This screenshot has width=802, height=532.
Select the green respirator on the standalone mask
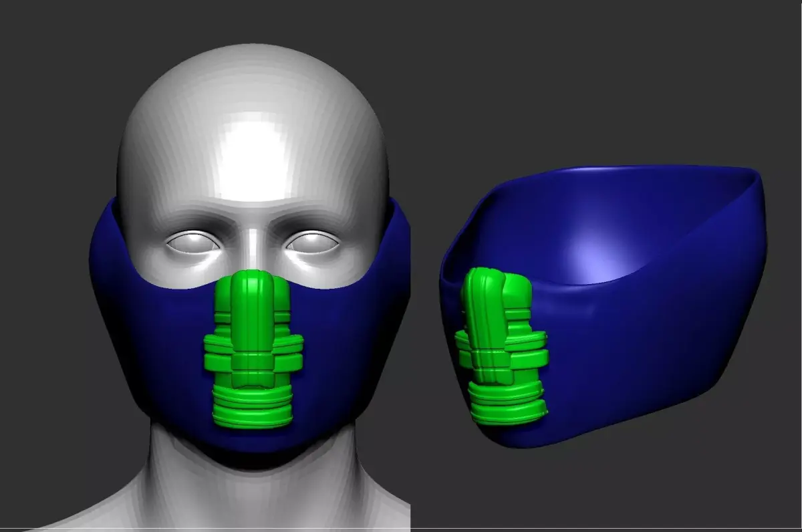click(x=501, y=346)
